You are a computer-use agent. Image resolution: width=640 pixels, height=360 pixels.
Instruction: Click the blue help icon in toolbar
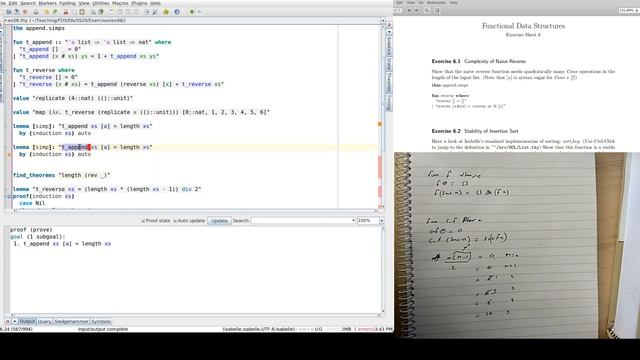pos(177,12)
